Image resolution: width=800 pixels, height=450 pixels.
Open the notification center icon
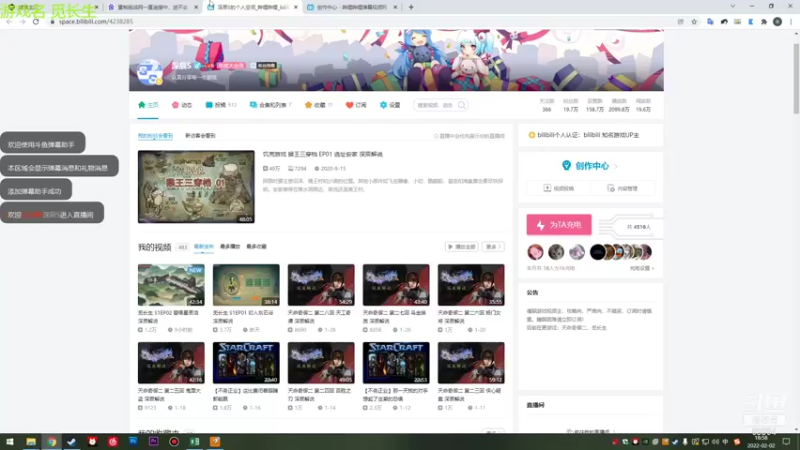point(786,442)
